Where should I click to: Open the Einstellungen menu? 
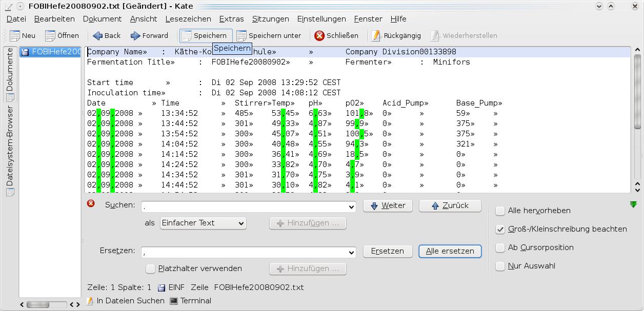[x=321, y=19]
